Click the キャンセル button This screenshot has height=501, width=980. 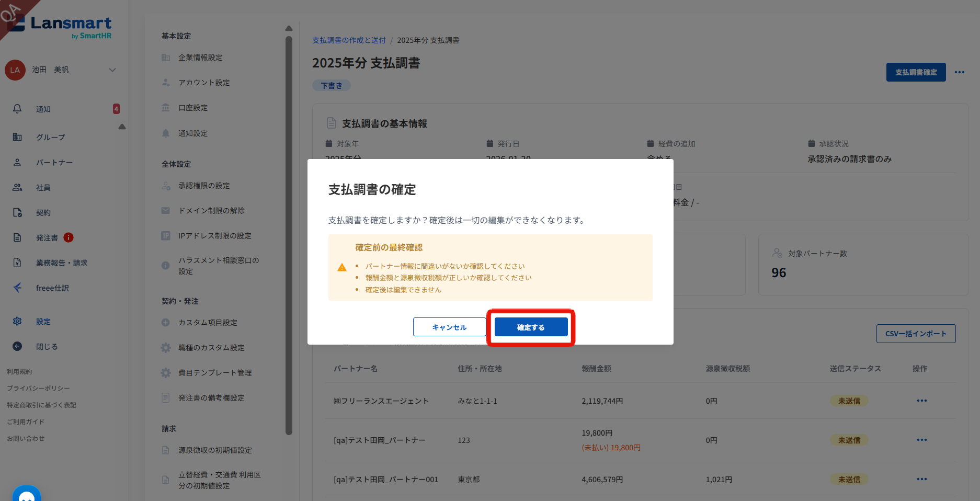449,327
